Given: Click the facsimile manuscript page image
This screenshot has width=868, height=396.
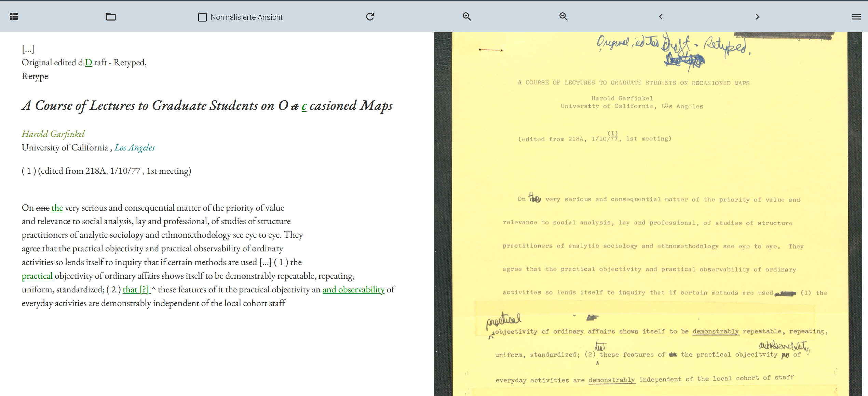Looking at the screenshot, I should [x=648, y=214].
